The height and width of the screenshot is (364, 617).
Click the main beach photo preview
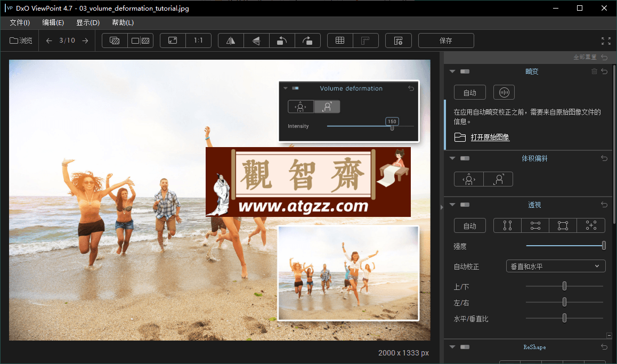(x=220, y=200)
